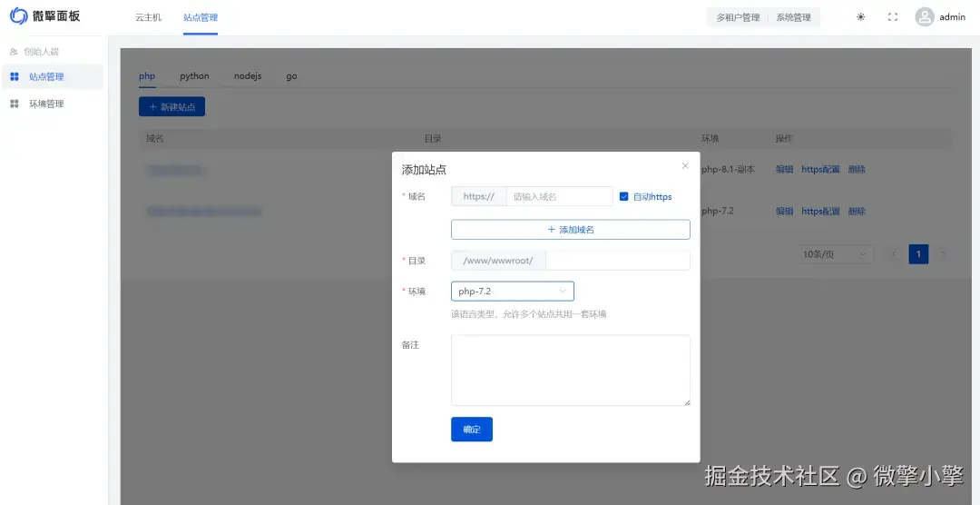The width and height of the screenshot is (980, 505).
Task: Switch to the php tab
Action: click(147, 76)
